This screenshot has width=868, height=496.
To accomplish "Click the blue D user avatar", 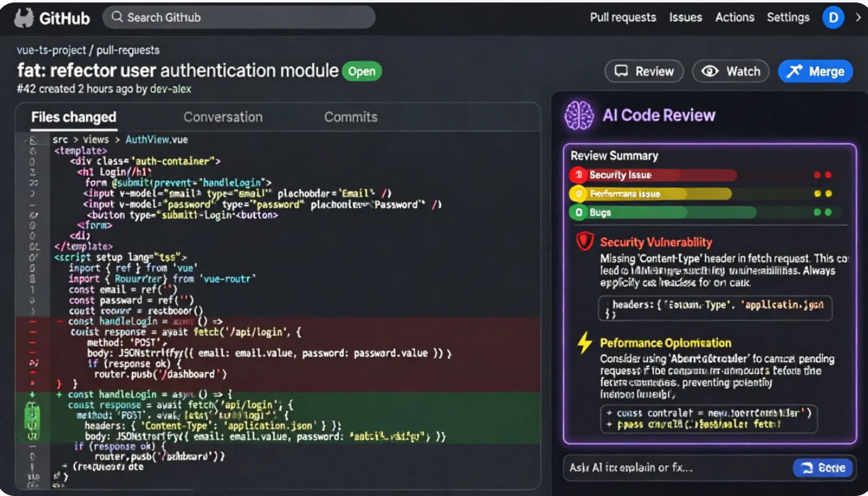I will coord(833,17).
